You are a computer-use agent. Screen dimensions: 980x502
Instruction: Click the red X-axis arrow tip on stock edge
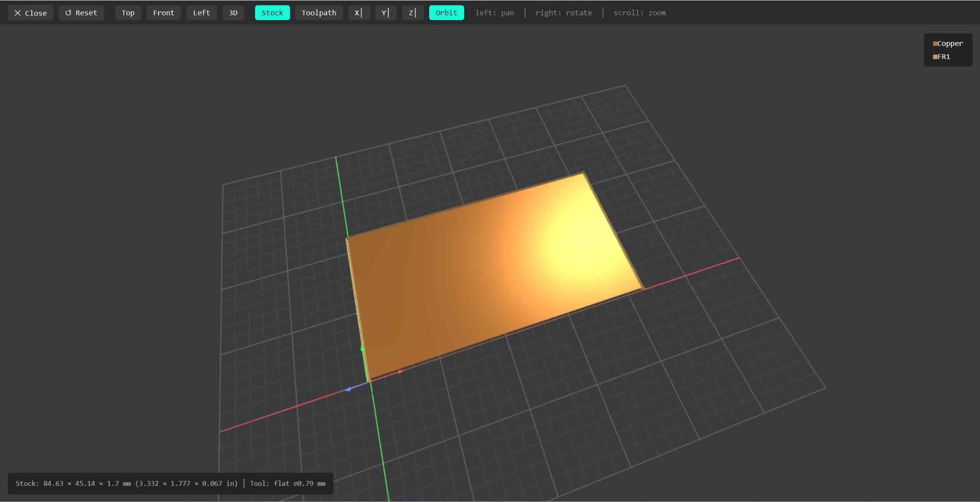[400, 372]
